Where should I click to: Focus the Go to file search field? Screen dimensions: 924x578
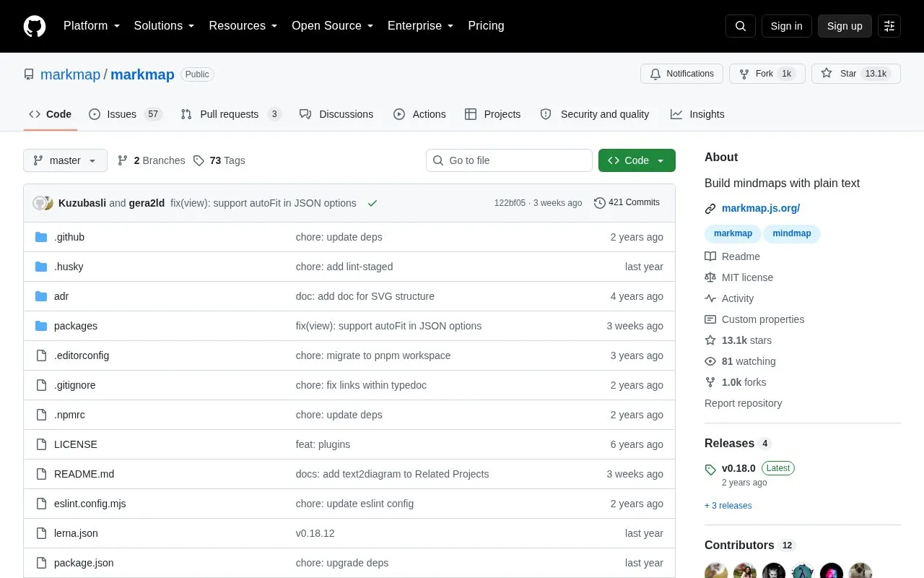point(509,160)
